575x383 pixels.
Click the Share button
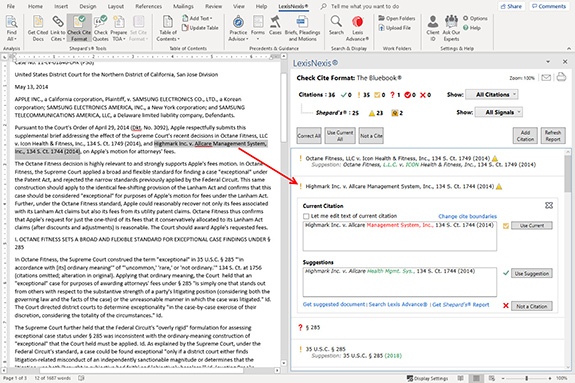(511, 6)
